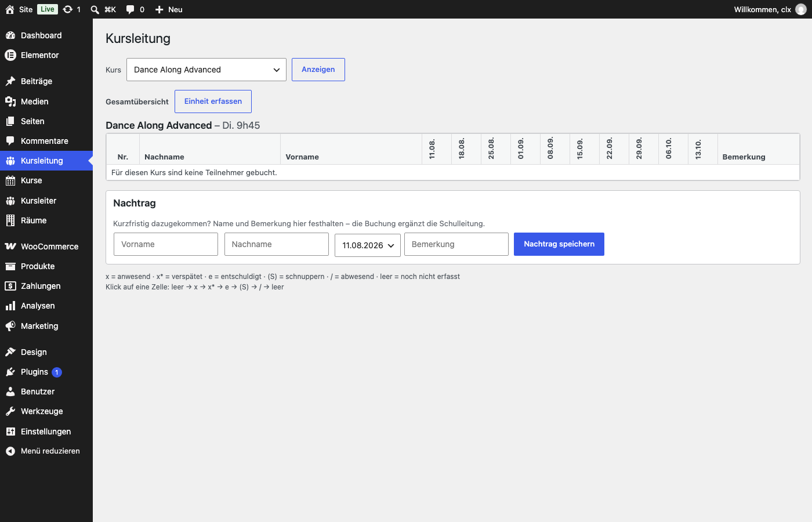The height and width of the screenshot is (522, 812).
Task: Click Nachtrag speichern button
Action: (x=559, y=244)
